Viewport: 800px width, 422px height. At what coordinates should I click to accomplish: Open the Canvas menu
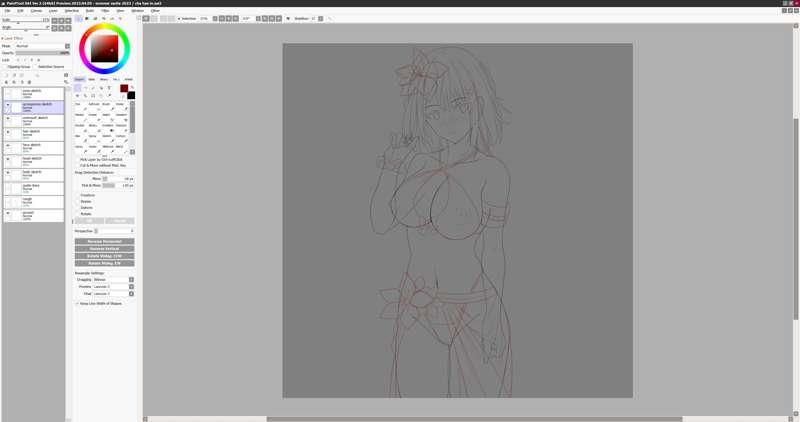click(36, 10)
